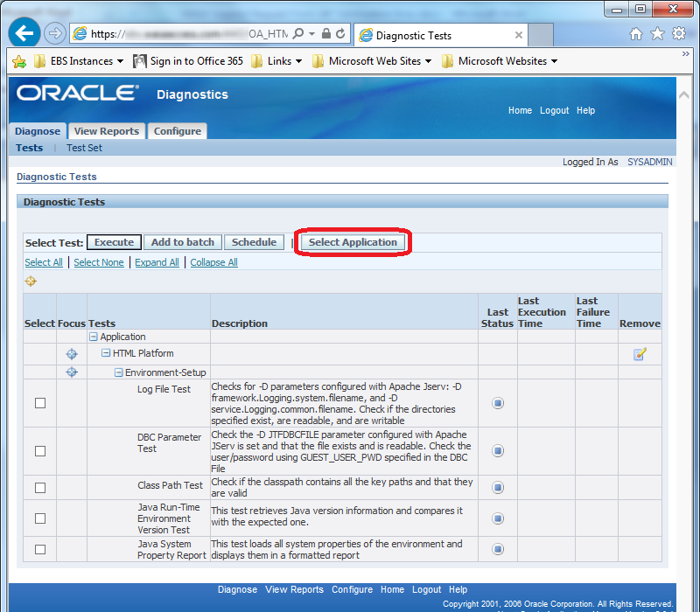Click Last Status icon for DBC Parameter Test
This screenshot has width=700, height=612.
click(498, 451)
